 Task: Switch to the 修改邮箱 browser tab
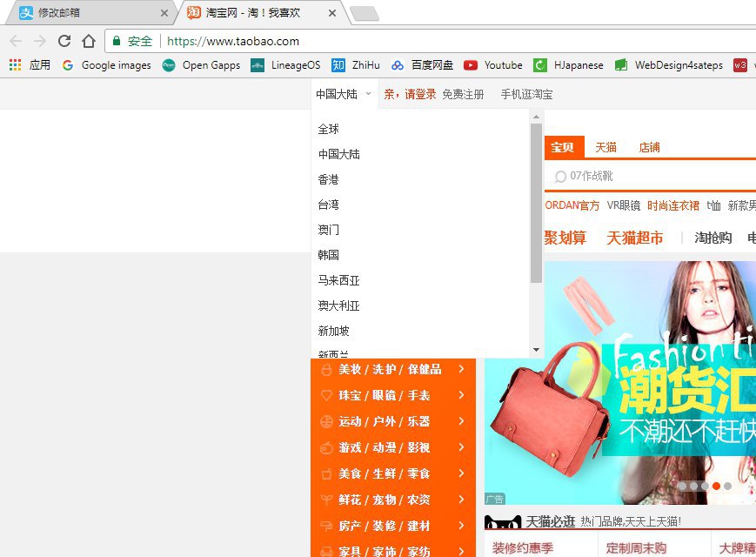(87, 13)
